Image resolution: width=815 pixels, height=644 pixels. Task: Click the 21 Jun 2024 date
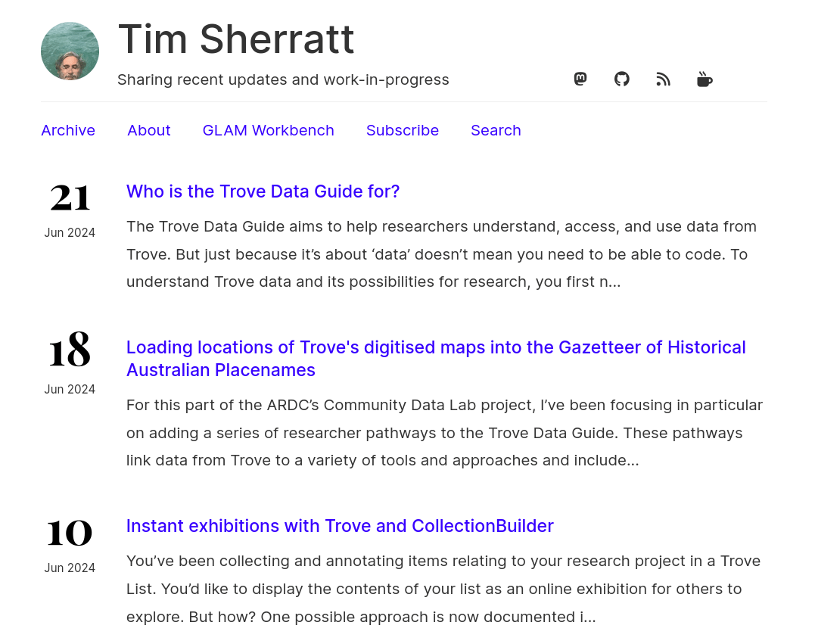tap(70, 210)
